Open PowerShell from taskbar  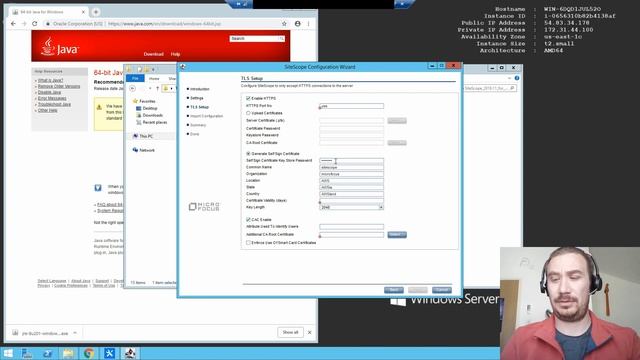pyautogui.click(x=47, y=353)
